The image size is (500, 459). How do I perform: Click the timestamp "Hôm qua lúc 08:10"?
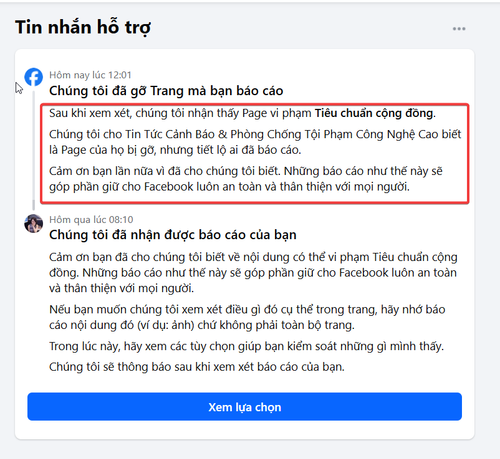[x=91, y=220]
